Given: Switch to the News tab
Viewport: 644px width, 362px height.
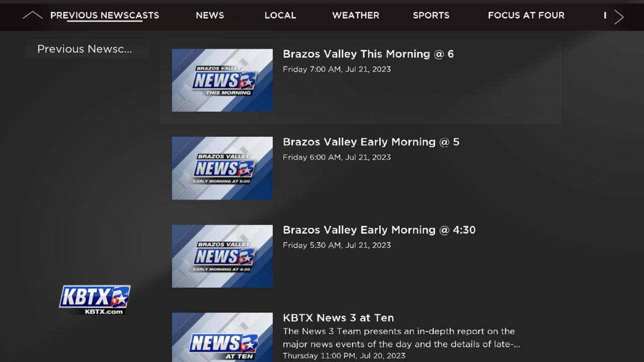Looking at the screenshot, I should coord(210,16).
